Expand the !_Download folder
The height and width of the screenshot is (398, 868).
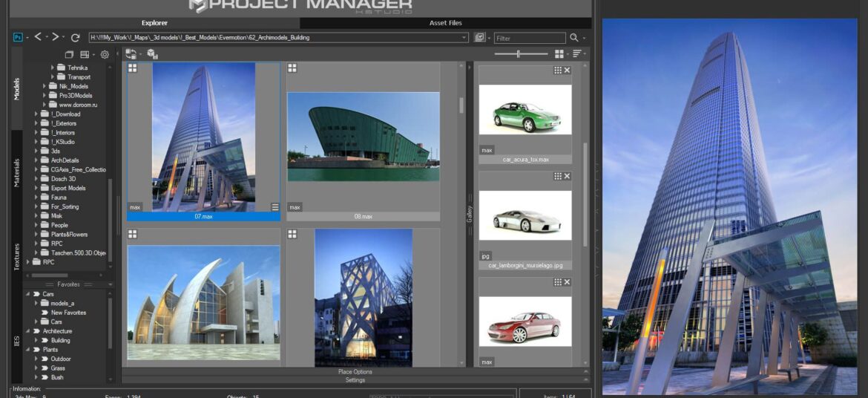[x=36, y=114]
